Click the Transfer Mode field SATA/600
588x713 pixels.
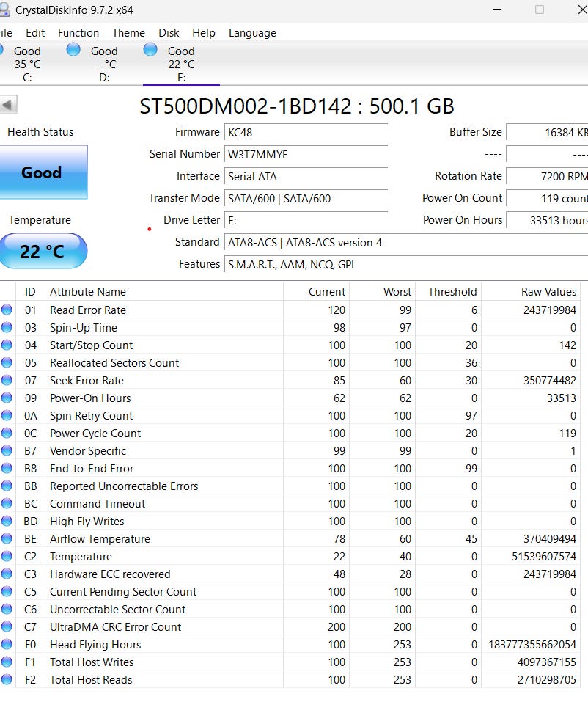tap(306, 199)
